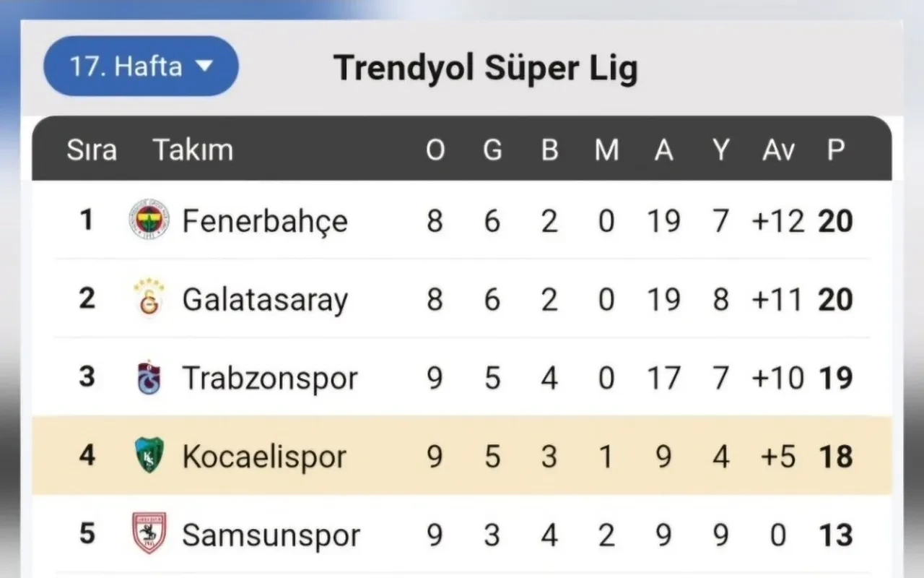
Task: Click the Samsunspor club crest icon
Action: point(149,534)
